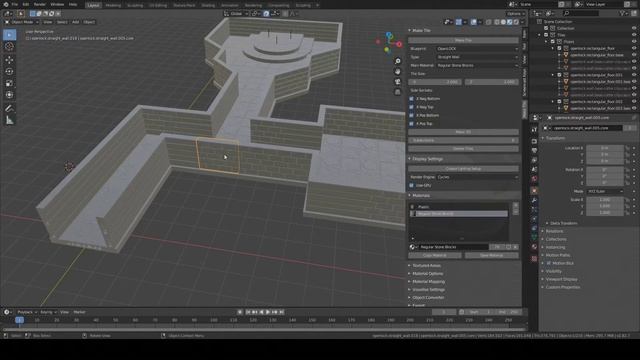Open the viewport Add menu
This screenshot has height=360, width=640.
tap(76, 22)
